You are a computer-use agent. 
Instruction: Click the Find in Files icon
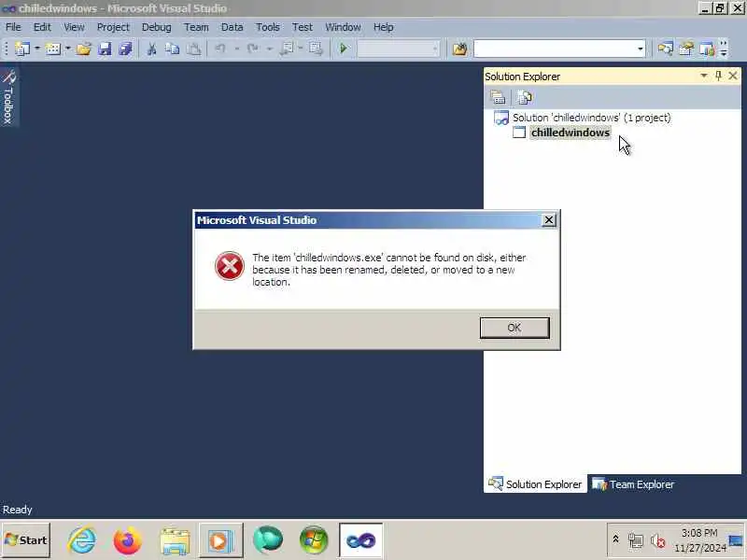coord(459,49)
